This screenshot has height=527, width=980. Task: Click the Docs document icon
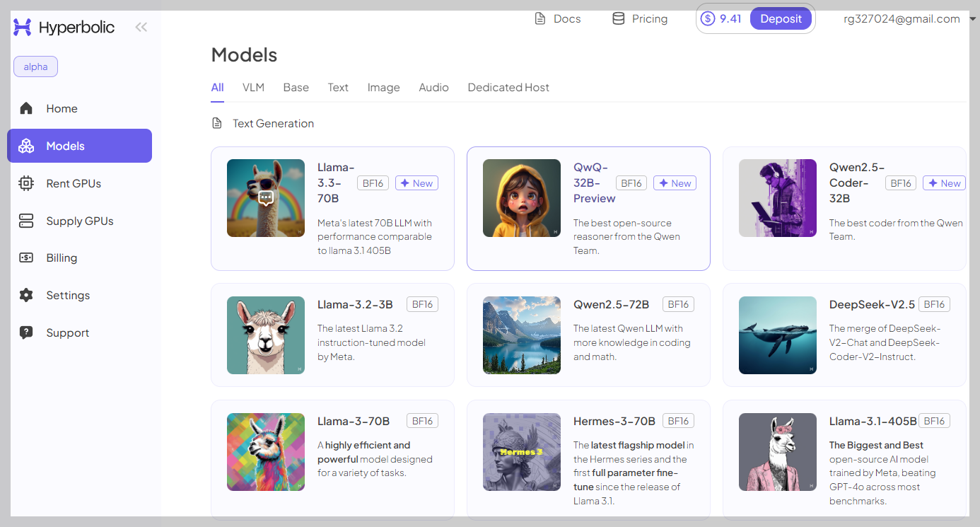pos(540,18)
